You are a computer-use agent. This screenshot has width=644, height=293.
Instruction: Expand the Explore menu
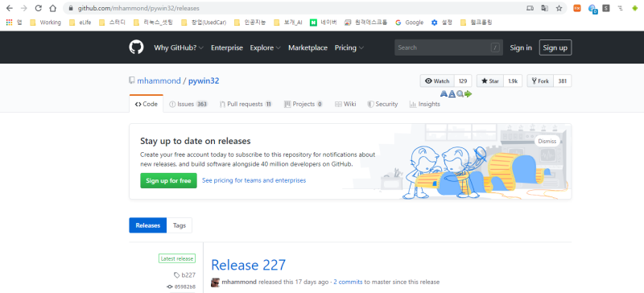pos(266,47)
